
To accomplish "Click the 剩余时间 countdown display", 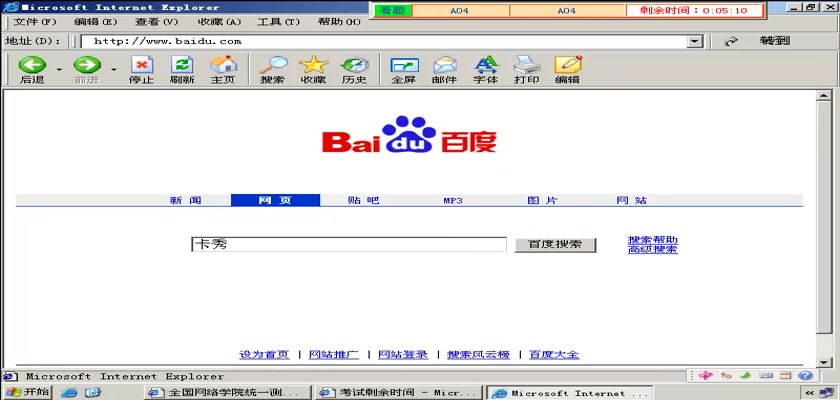I will pos(694,10).
